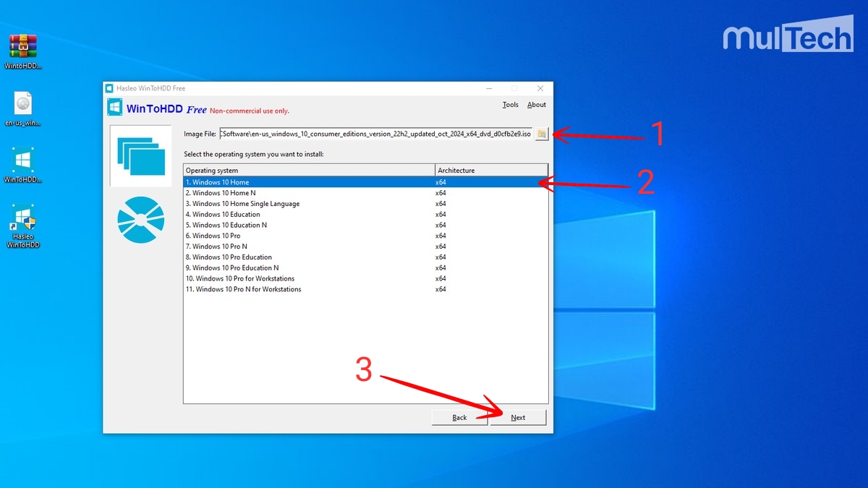Open the WintoHDD WinRAR archive on the desktop
Screen dimensions: 868x488
point(22,47)
